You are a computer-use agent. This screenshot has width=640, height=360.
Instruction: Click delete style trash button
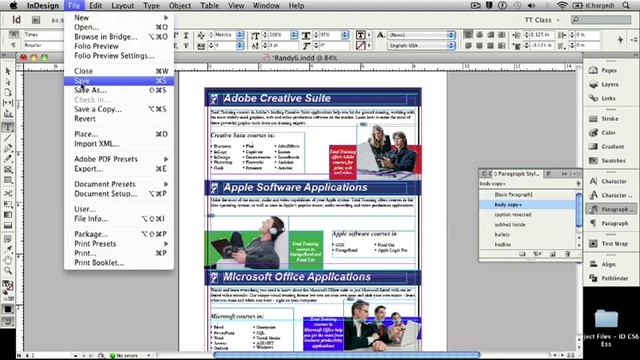(567, 254)
